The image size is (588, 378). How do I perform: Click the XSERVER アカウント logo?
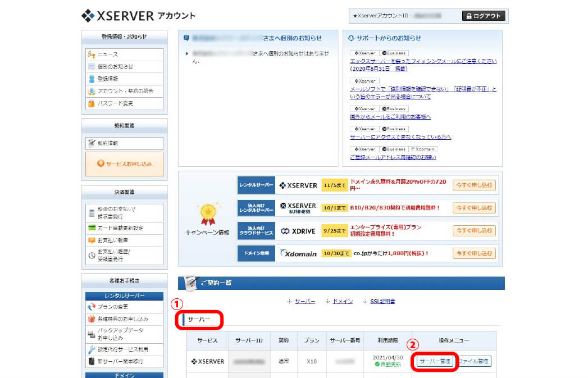pos(138,16)
